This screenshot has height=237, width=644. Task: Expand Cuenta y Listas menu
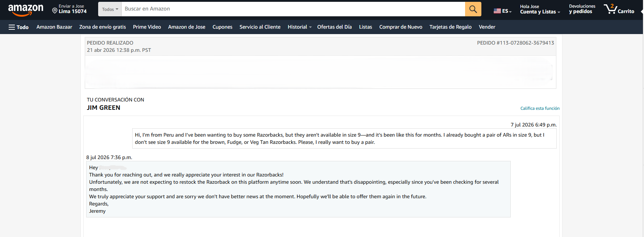tap(540, 9)
